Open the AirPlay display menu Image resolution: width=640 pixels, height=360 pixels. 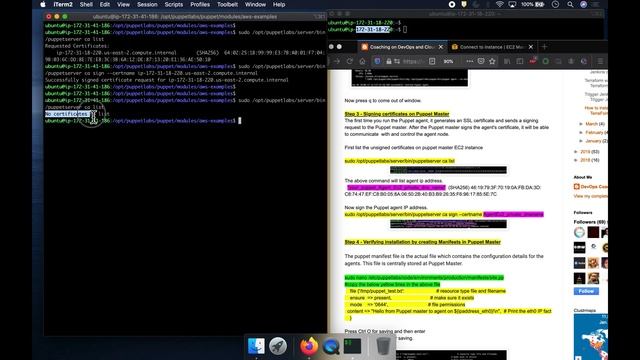pyautogui.click(x=512, y=4)
